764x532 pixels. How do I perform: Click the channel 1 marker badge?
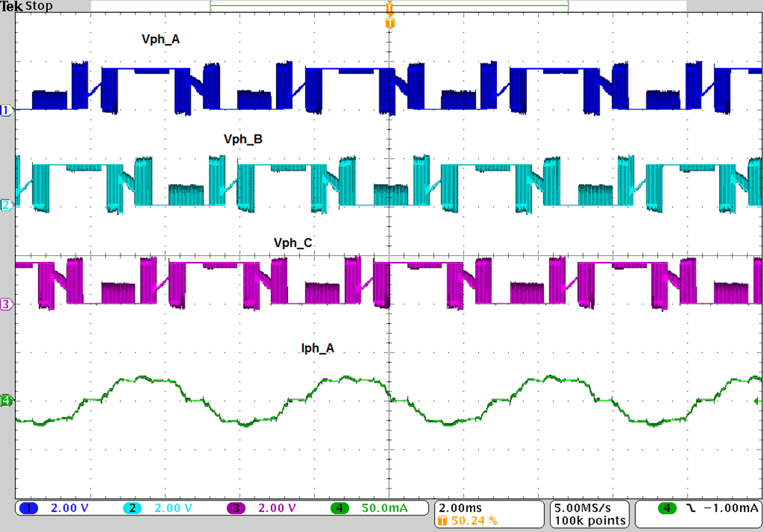point(5,110)
